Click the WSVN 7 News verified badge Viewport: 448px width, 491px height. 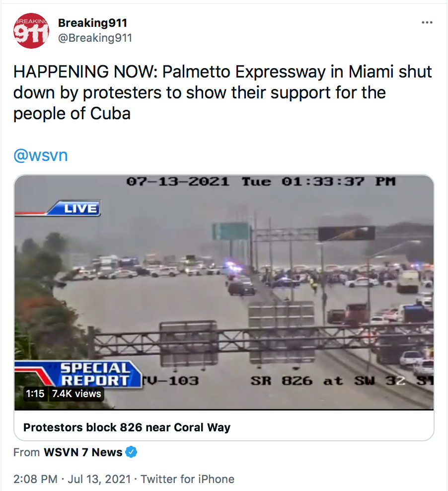(131, 452)
